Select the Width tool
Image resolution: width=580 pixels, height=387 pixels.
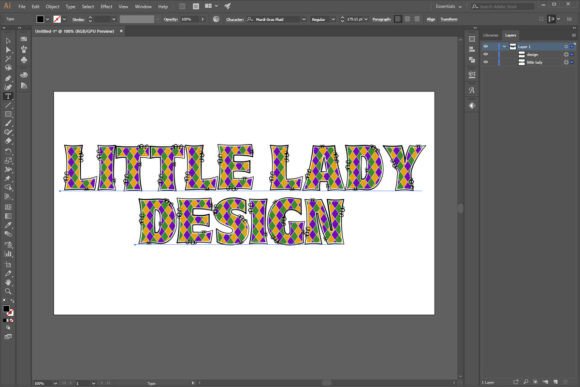pyautogui.click(x=8, y=170)
